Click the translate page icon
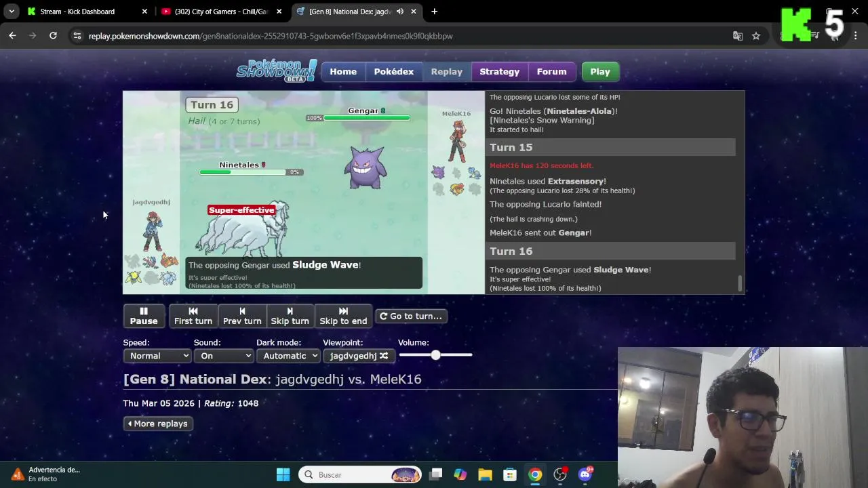This screenshot has width=868, height=488. point(738,36)
